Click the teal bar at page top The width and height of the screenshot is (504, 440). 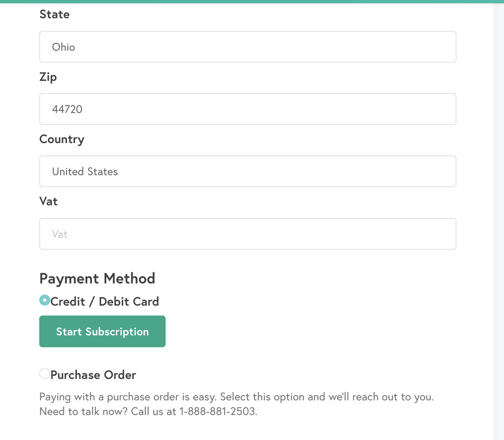point(252,2)
